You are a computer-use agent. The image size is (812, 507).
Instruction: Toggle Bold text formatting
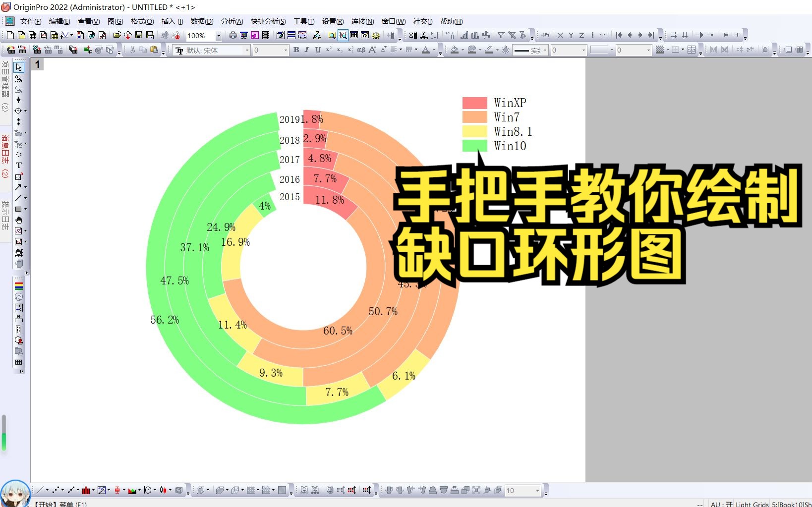(296, 50)
